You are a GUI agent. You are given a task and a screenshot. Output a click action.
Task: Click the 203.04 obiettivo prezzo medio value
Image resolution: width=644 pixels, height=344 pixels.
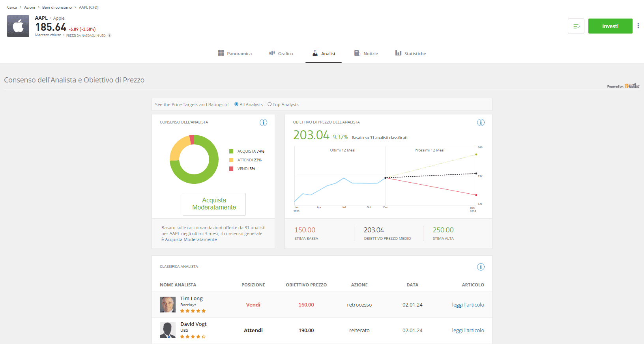coord(374,230)
